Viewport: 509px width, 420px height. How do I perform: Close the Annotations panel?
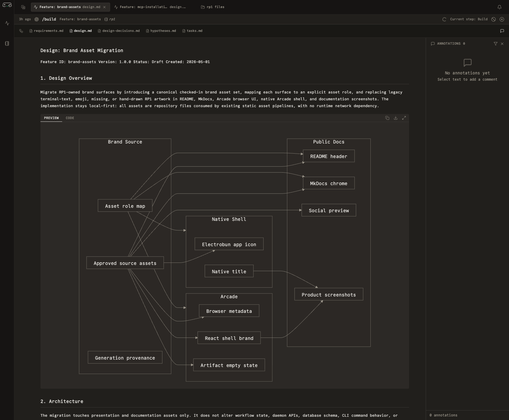[502, 44]
